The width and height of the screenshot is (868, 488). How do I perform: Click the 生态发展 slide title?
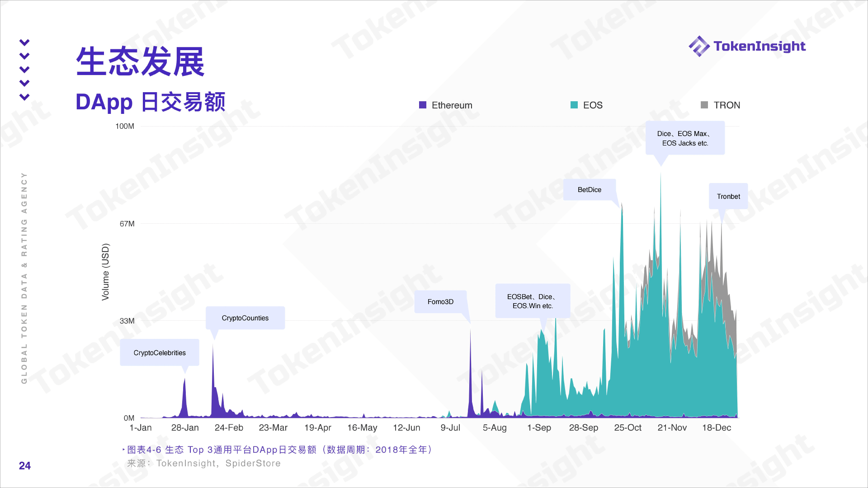pyautogui.click(x=140, y=61)
